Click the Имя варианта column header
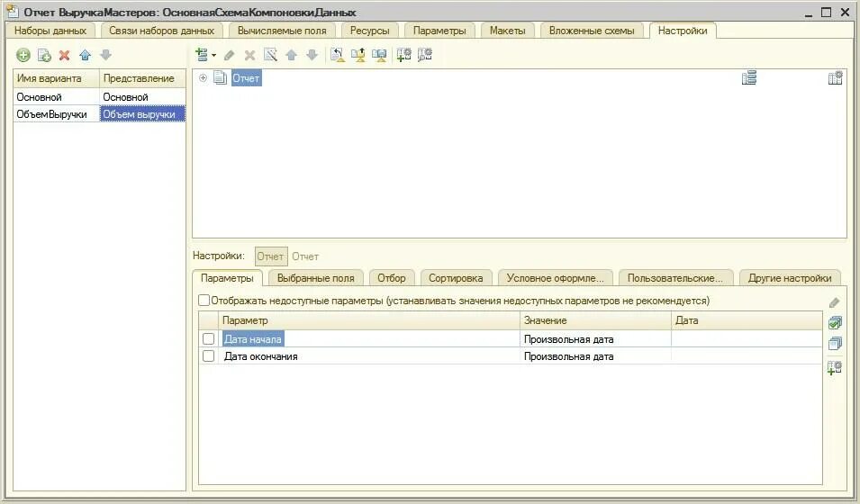The width and height of the screenshot is (860, 504). pos(56,78)
